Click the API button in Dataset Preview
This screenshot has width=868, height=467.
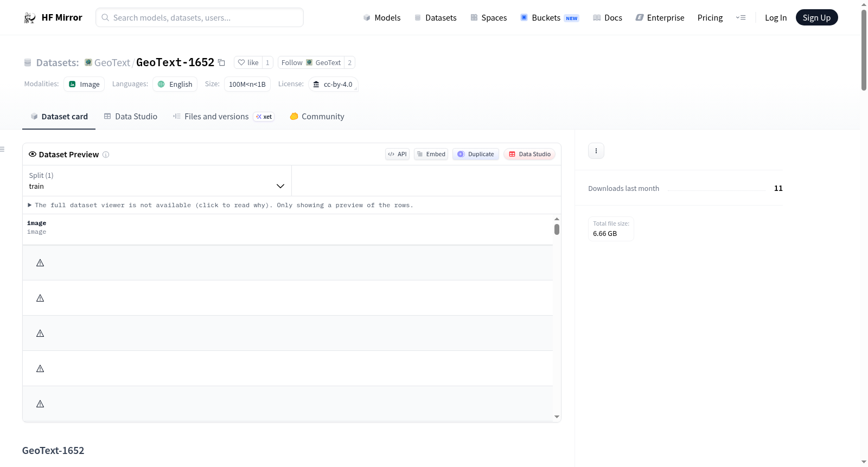(x=397, y=154)
